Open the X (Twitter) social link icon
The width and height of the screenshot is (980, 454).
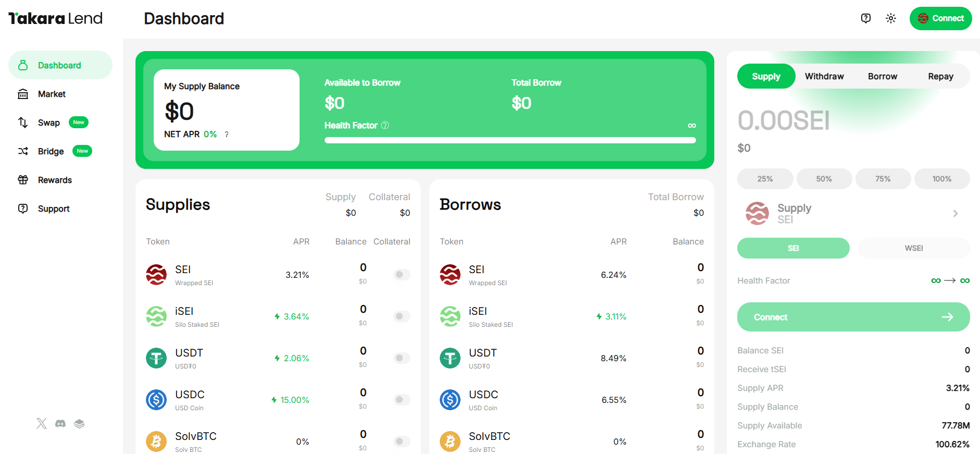pos(42,423)
